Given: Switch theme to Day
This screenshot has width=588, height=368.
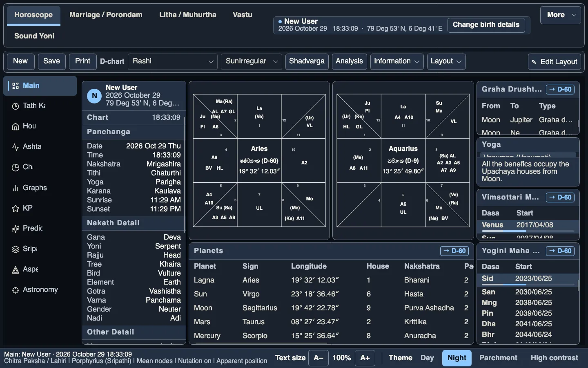Looking at the screenshot, I should [x=427, y=358].
